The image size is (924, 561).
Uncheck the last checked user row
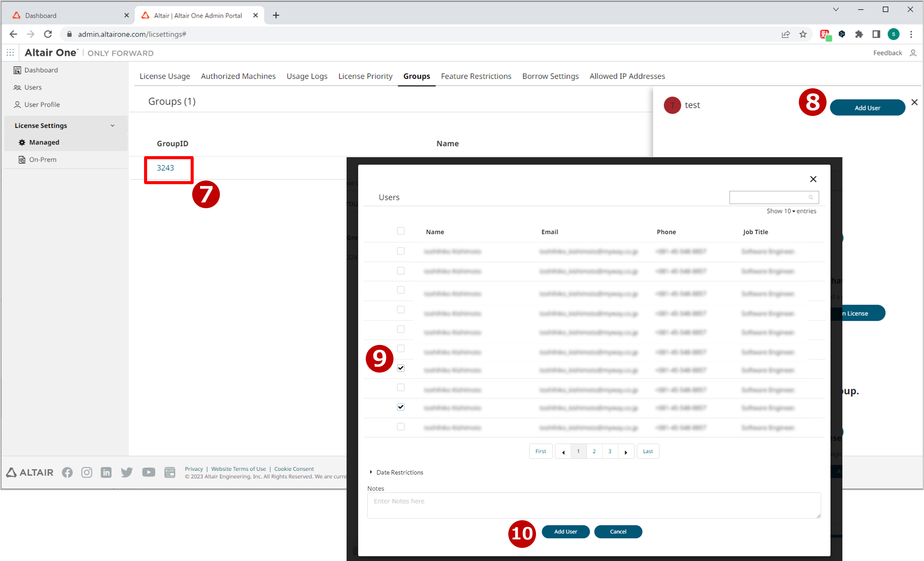point(400,407)
